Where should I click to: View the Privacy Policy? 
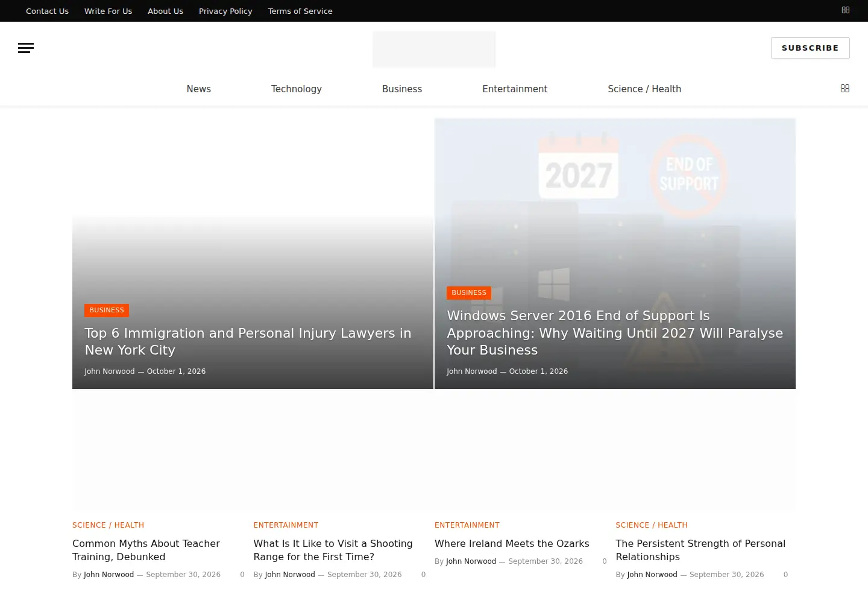225,11
